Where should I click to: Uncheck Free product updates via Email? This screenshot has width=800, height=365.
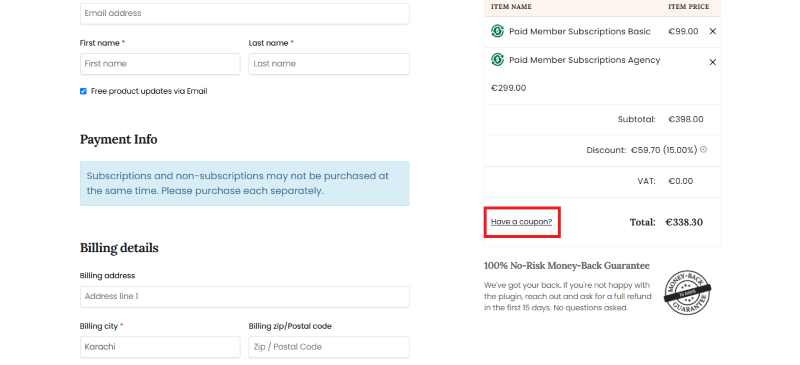pyautogui.click(x=83, y=91)
